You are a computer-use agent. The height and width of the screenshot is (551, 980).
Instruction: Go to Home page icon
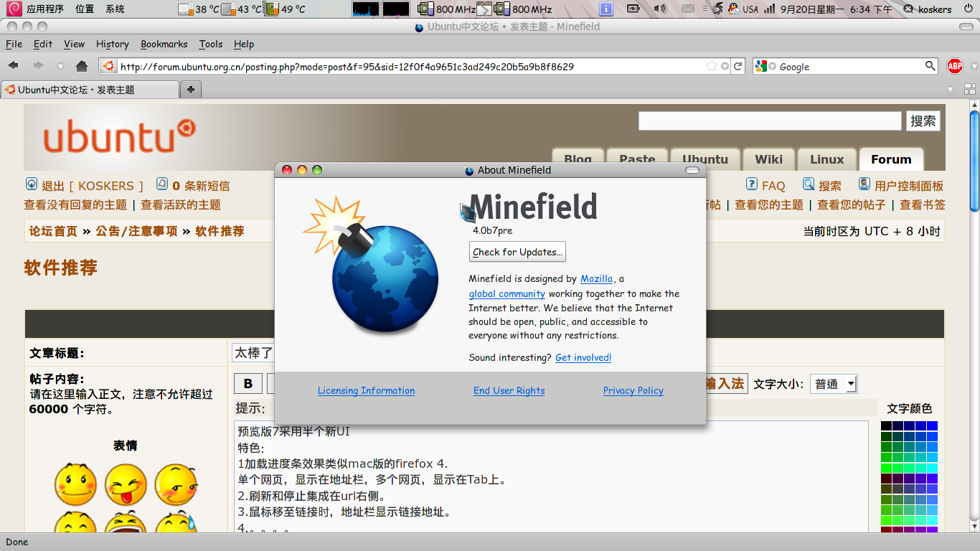coord(82,66)
